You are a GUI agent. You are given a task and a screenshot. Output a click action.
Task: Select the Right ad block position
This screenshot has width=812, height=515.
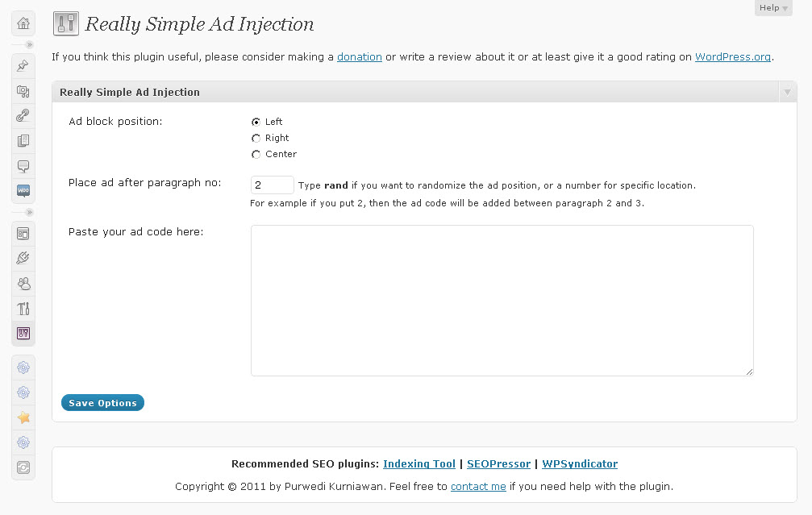click(x=256, y=138)
